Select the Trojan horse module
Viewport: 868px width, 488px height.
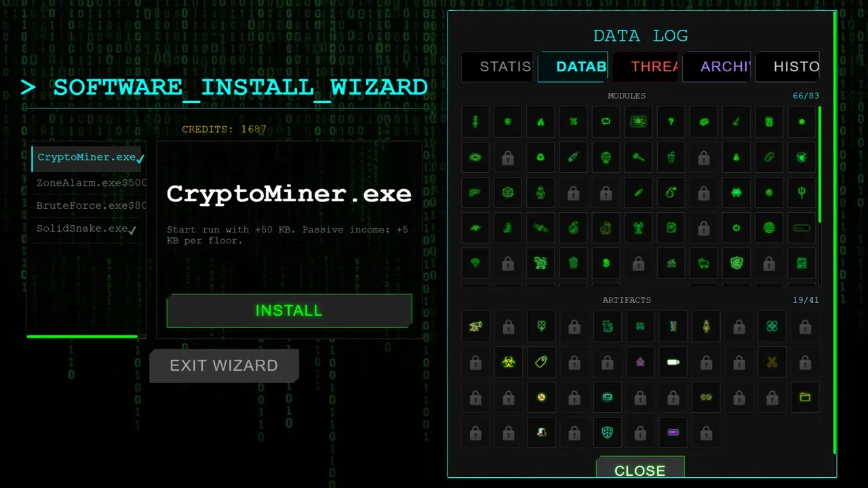coord(540,263)
